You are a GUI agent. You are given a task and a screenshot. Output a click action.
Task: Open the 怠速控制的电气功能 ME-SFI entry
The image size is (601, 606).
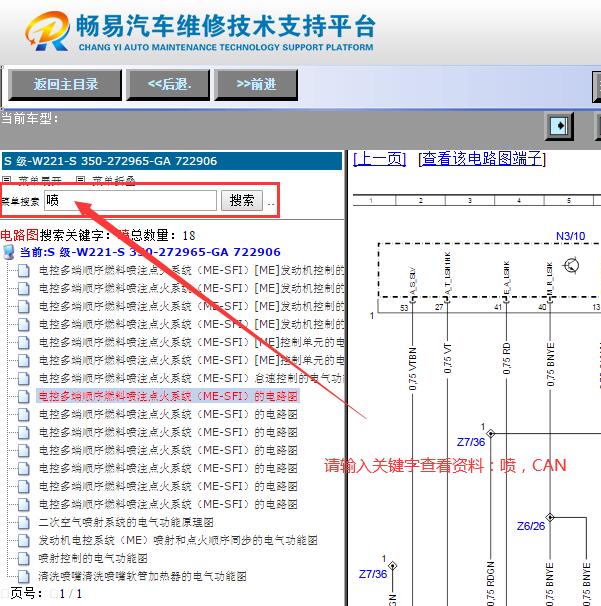pyautogui.click(x=191, y=378)
